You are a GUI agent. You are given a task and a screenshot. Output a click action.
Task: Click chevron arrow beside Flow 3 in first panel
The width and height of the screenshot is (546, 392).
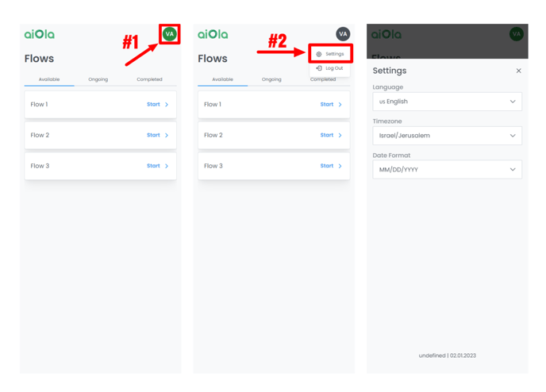pyautogui.click(x=167, y=166)
